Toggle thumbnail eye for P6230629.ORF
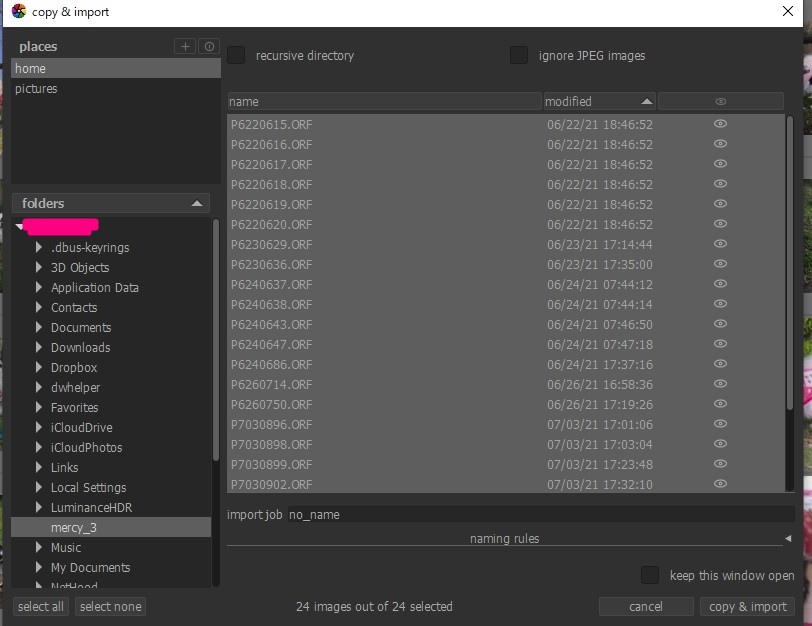 pyautogui.click(x=720, y=244)
